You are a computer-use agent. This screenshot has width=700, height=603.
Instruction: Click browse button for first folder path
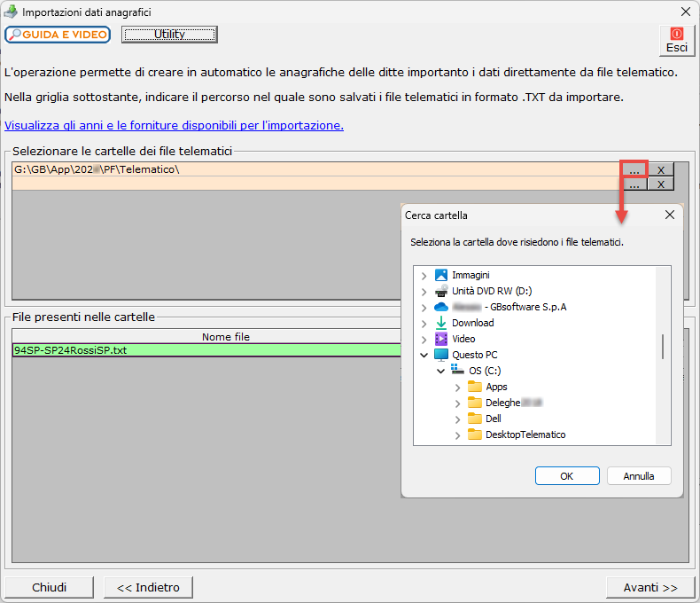pyautogui.click(x=634, y=169)
